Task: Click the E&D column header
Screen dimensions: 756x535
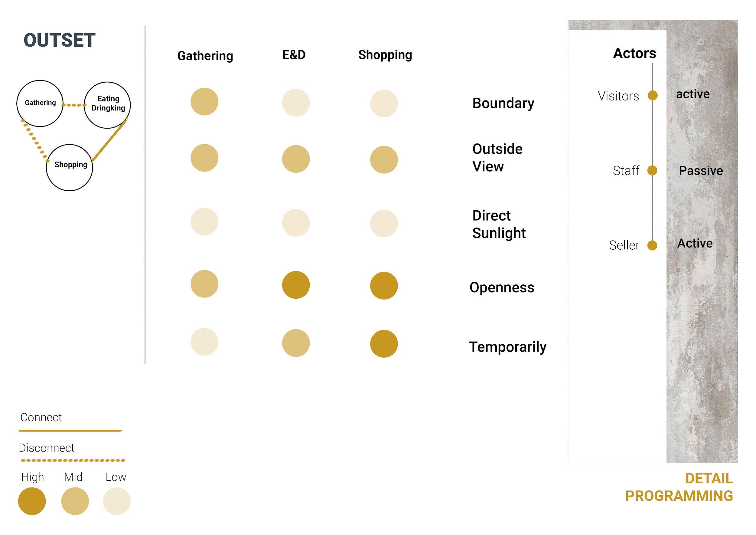Action: tap(294, 55)
